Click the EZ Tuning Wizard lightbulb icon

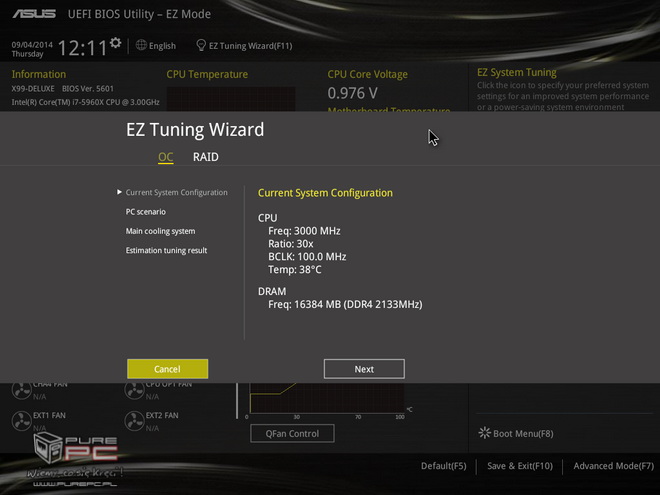[x=201, y=45]
